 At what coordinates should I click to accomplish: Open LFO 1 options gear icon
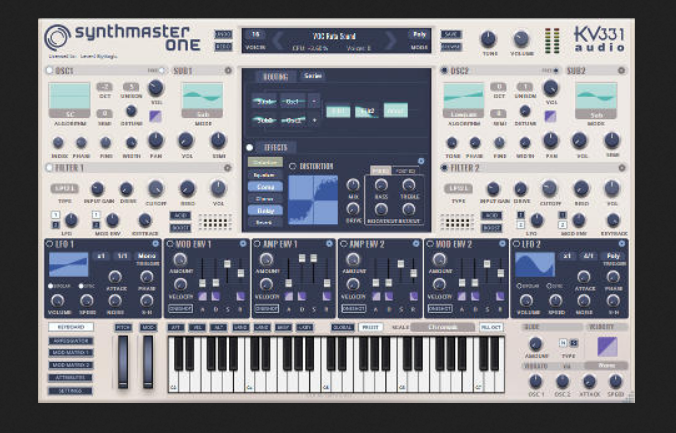click(156, 244)
